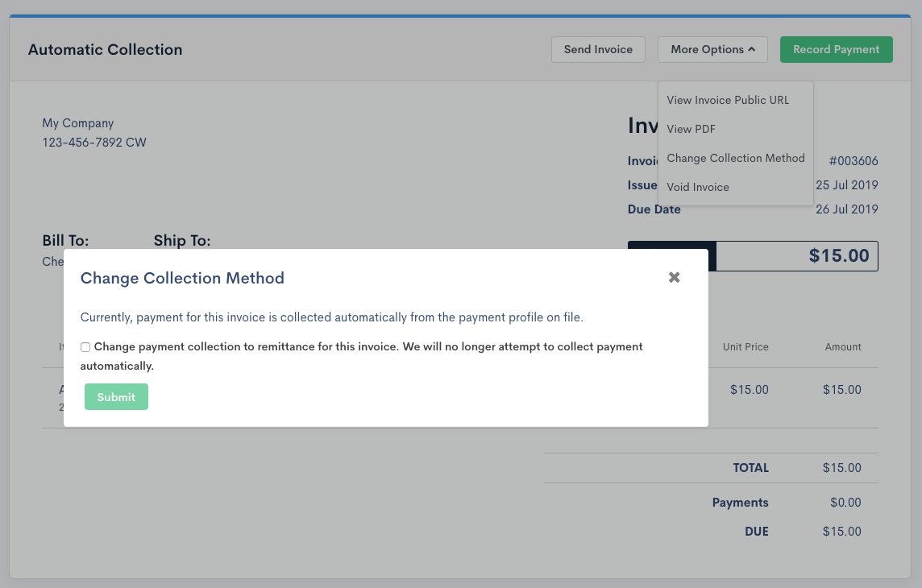Click the Amount column header
The width and height of the screenshot is (922, 588).
click(x=843, y=347)
